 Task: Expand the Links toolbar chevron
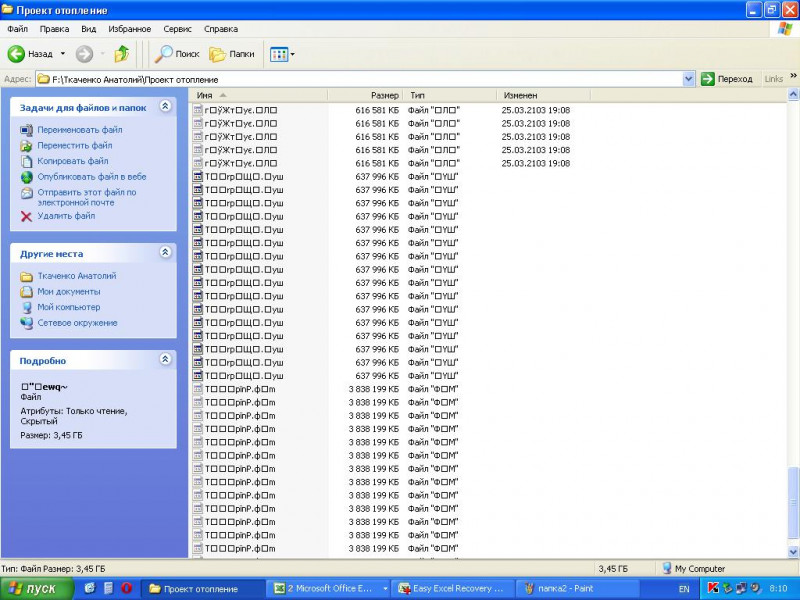click(793, 76)
